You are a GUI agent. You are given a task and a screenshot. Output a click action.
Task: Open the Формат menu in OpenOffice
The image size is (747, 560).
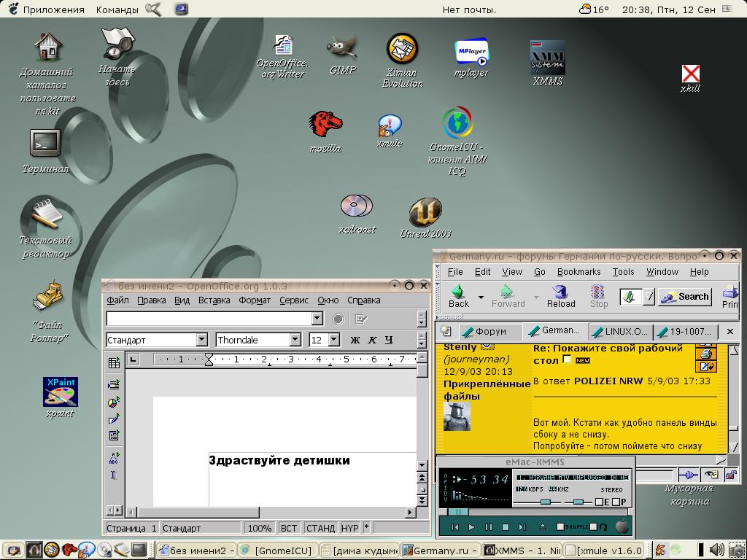tap(255, 300)
